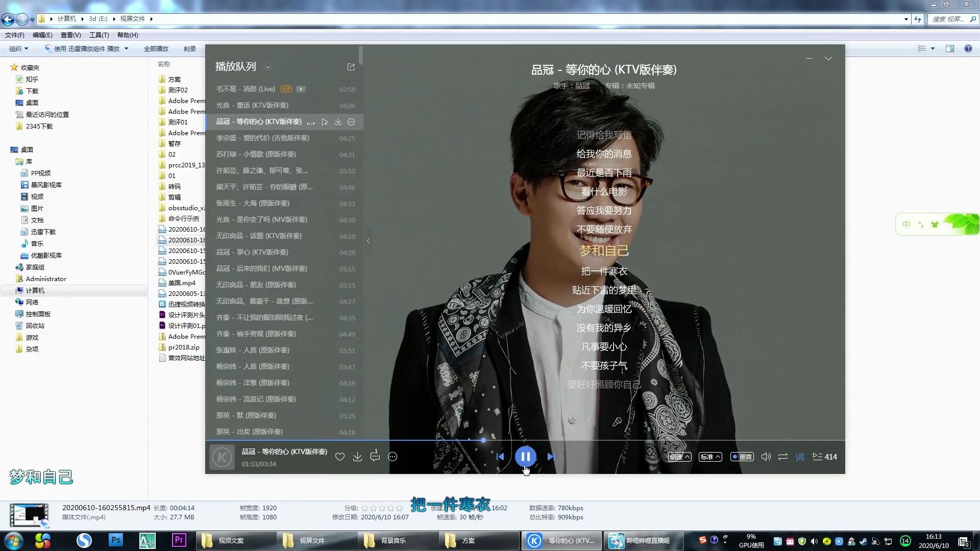This screenshot has height=551, width=980.
Task: Click 全部播放 in the Explorer toolbar
Action: (x=156, y=48)
